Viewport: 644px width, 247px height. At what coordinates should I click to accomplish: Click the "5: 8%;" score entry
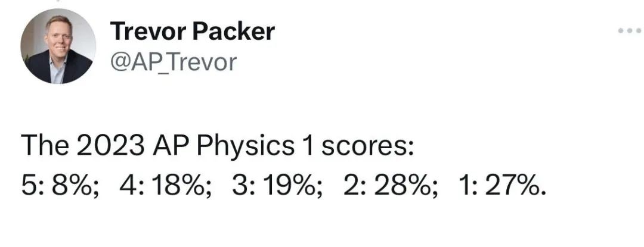[60, 186]
